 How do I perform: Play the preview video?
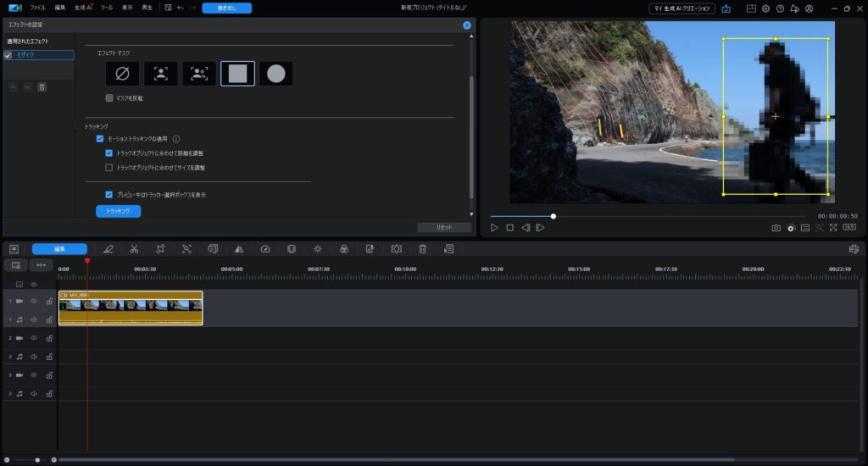(x=494, y=228)
